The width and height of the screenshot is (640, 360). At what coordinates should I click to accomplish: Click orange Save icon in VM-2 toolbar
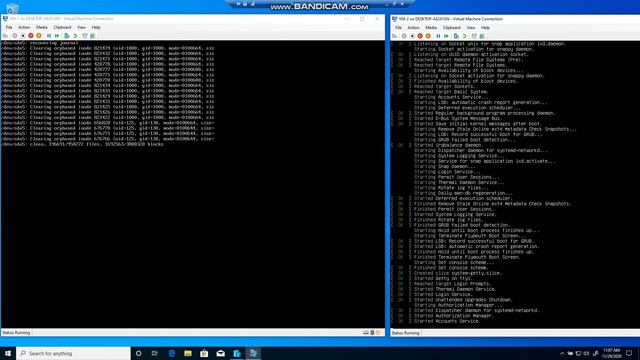tap(428, 36)
